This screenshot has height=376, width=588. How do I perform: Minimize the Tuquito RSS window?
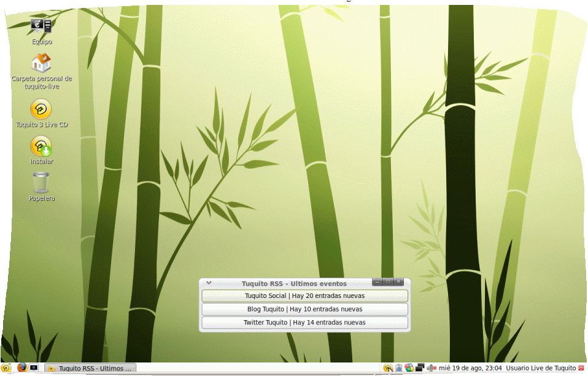tap(377, 282)
